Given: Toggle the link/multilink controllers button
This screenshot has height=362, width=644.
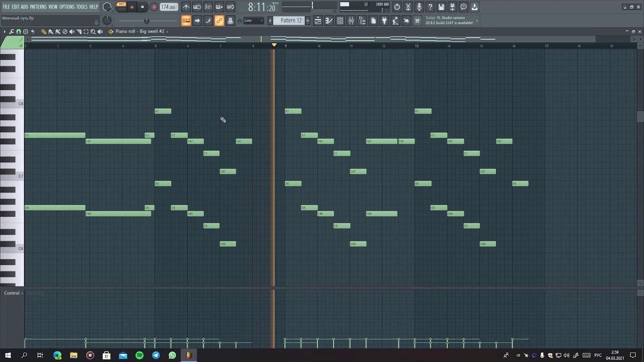Looking at the screenshot, I should click(x=219, y=21).
